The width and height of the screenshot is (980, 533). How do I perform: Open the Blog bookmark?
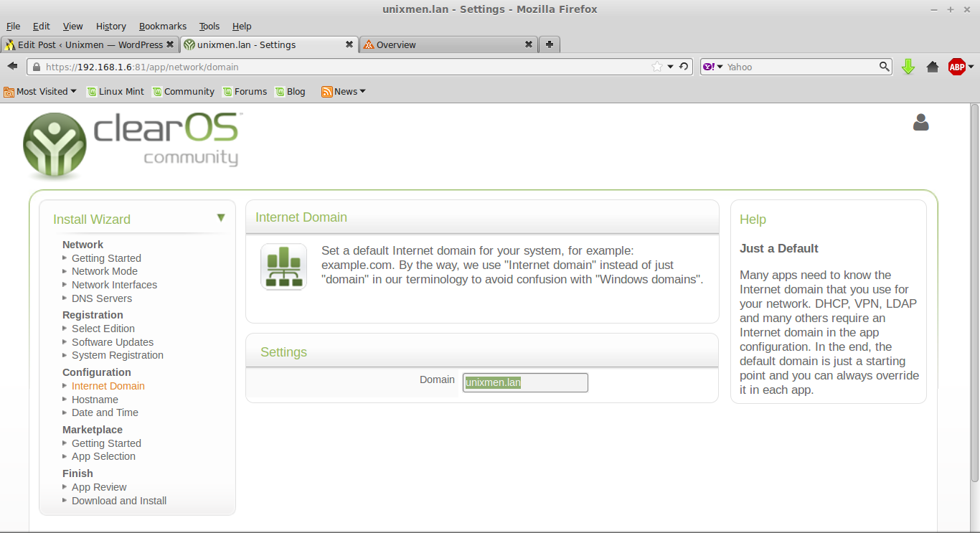coord(290,91)
